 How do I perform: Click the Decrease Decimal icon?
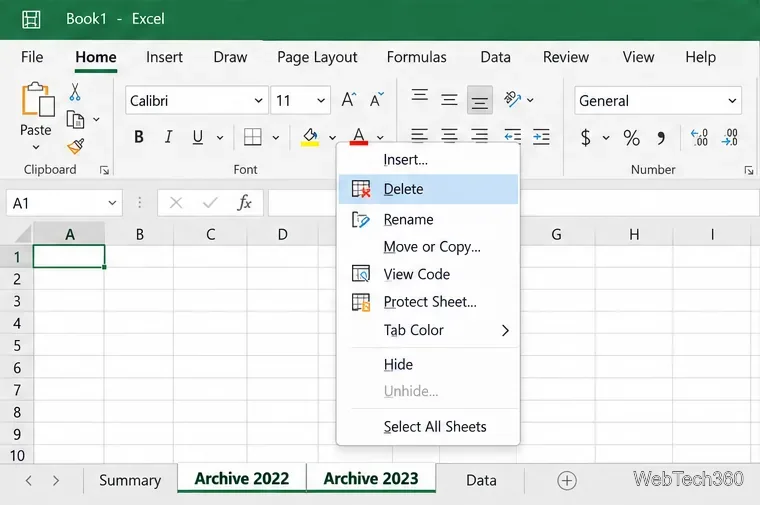tap(729, 138)
